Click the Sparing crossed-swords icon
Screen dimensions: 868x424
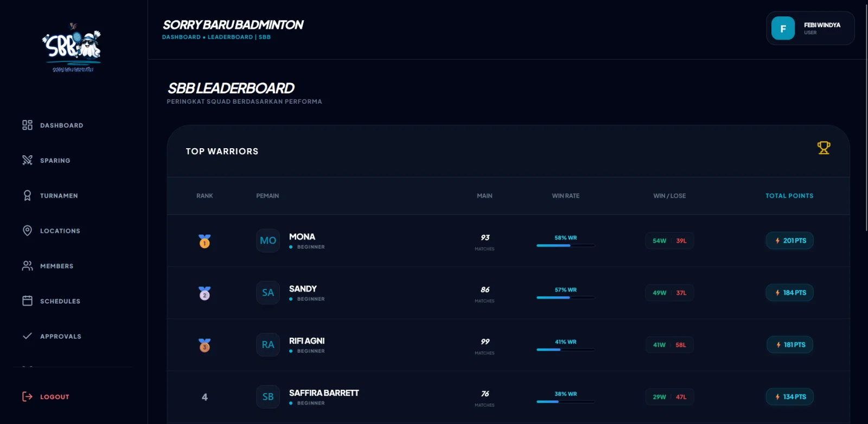[x=27, y=160]
